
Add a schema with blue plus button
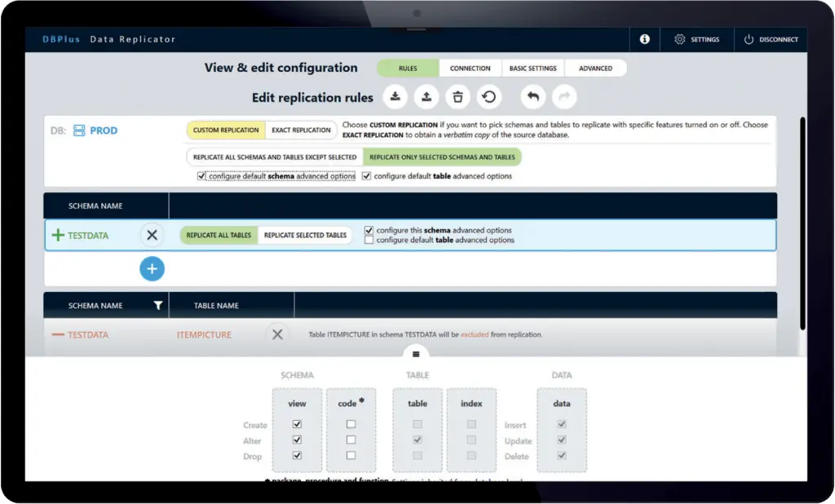point(152,269)
